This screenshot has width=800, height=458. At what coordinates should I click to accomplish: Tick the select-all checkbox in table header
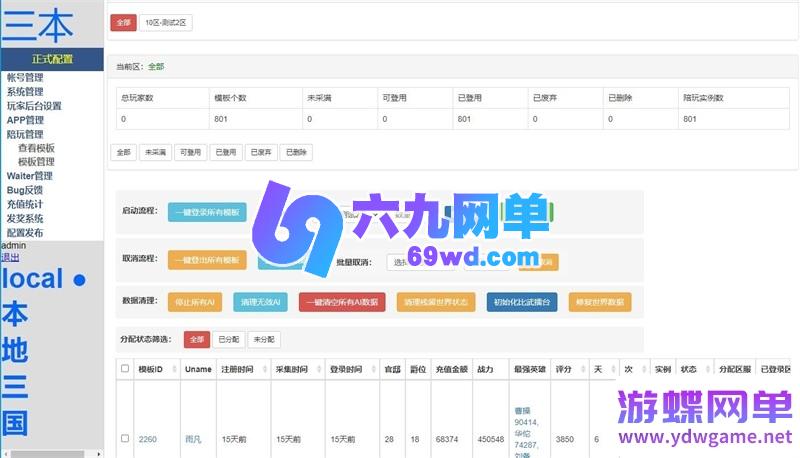(125, 368)
